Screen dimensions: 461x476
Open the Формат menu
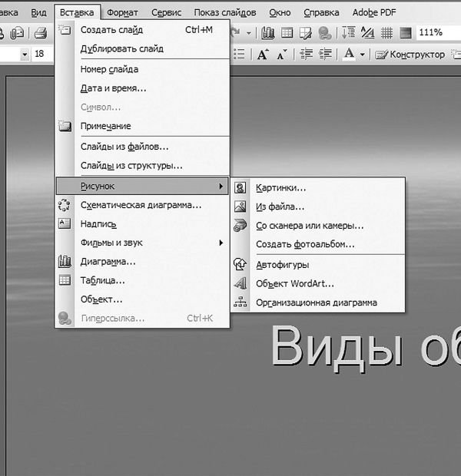(x=123, y=12)
